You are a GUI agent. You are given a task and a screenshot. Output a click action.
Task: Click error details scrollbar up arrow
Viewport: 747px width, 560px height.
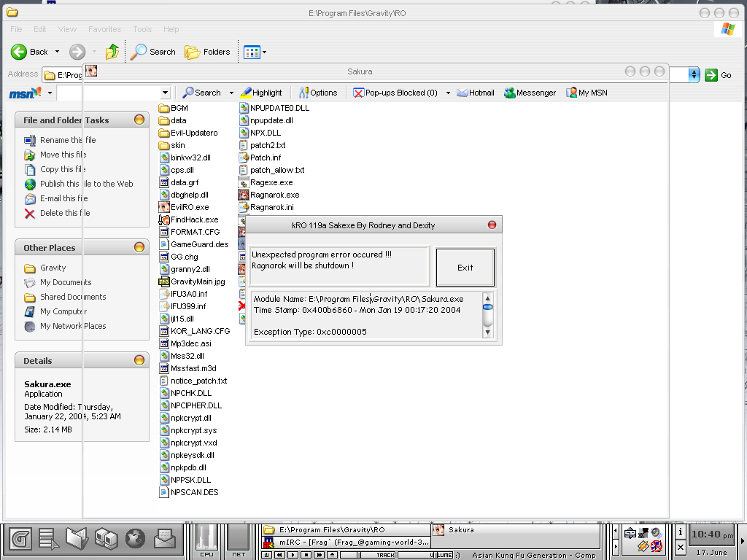pyautogui.click(x=487, y=298)
